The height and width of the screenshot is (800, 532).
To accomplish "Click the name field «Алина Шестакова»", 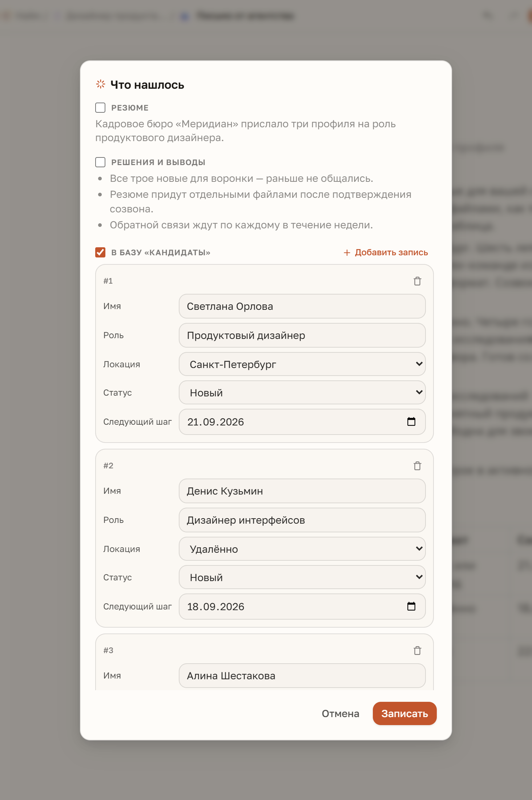I will pyautogui.click(x=302, y=676).
